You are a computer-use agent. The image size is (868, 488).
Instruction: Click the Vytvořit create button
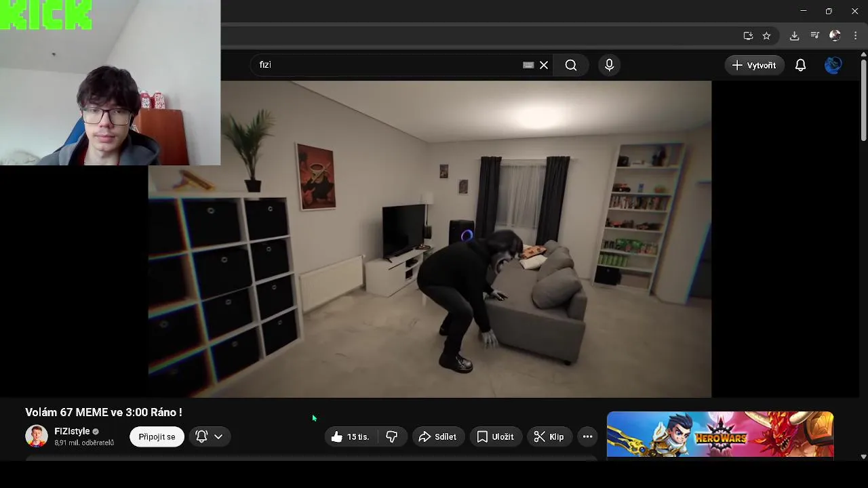[754, 65]
